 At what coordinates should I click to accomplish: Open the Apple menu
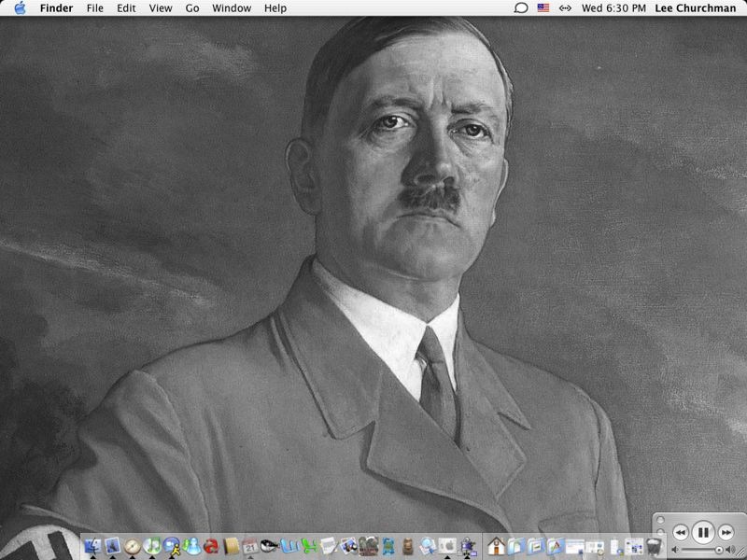tap(20, 8)
